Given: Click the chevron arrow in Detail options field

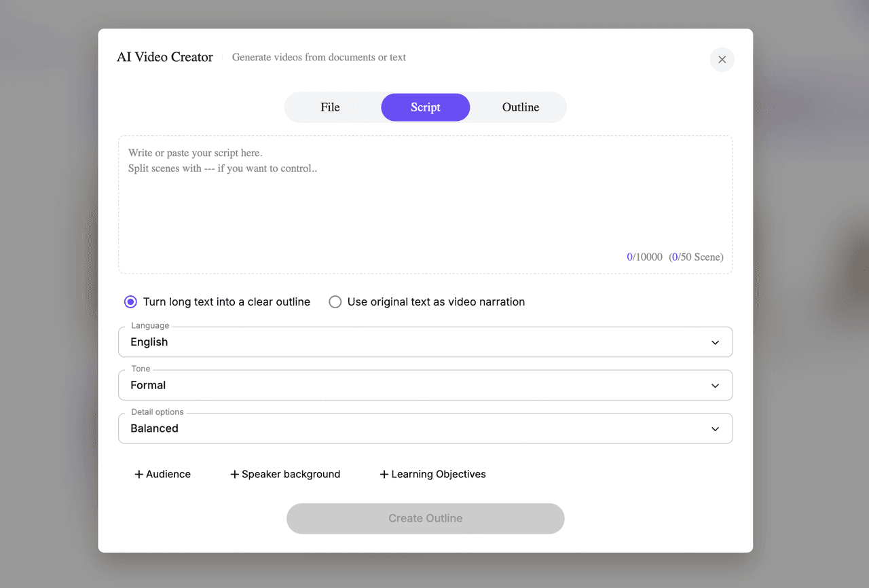Looking at the screenshot, I should pos(715,429).
